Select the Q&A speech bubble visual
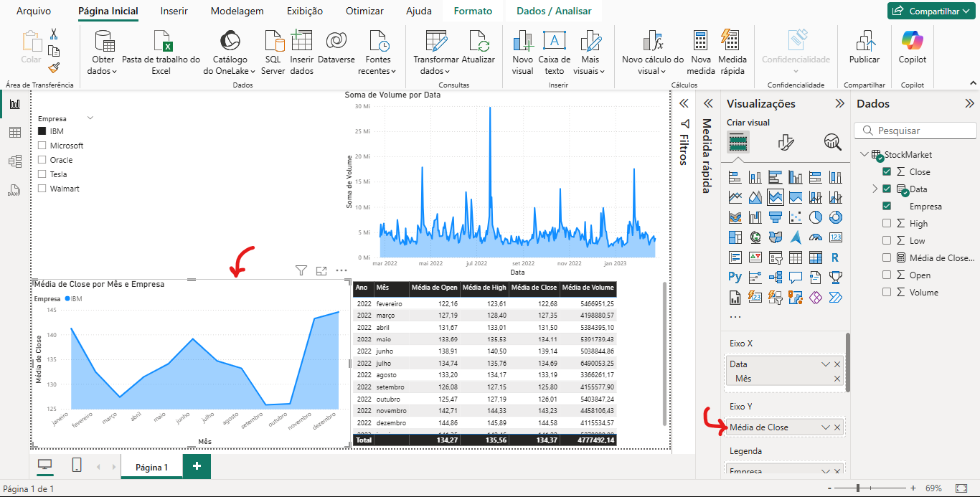This screenshot has width=980, height=497. click(795, 277)
